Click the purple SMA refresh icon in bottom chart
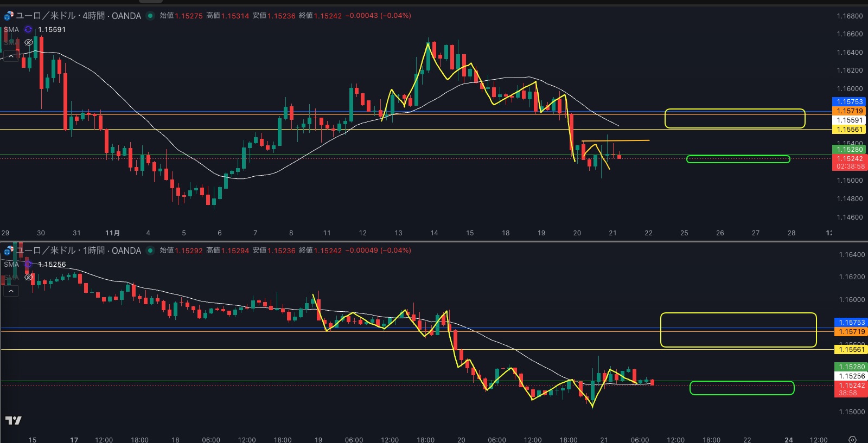This screenshot has height=443, width=868. pos(28,264)
